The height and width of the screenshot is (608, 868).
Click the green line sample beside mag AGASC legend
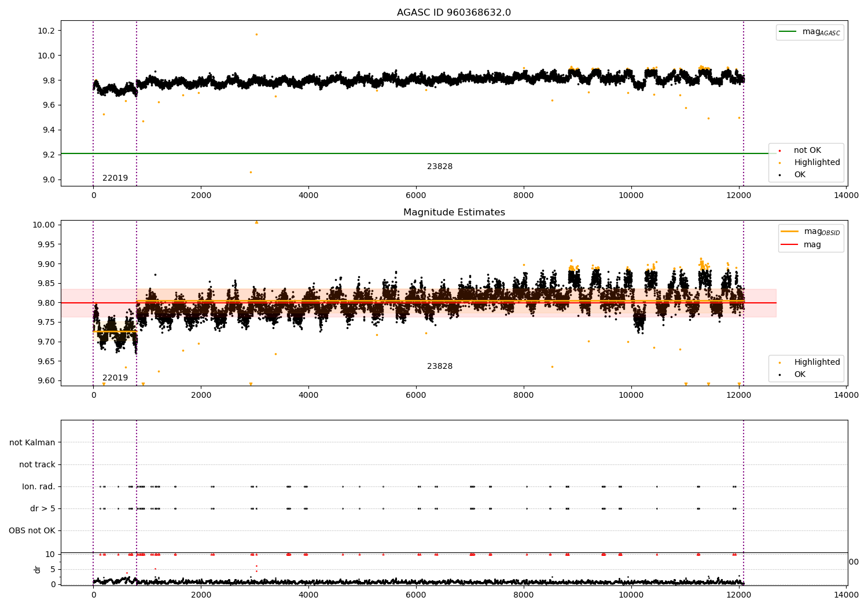tap(788, 32)
